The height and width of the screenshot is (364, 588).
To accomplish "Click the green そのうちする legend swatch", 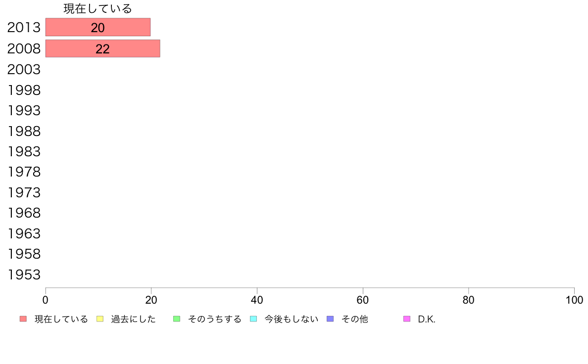I will click(x=177, y=319).
